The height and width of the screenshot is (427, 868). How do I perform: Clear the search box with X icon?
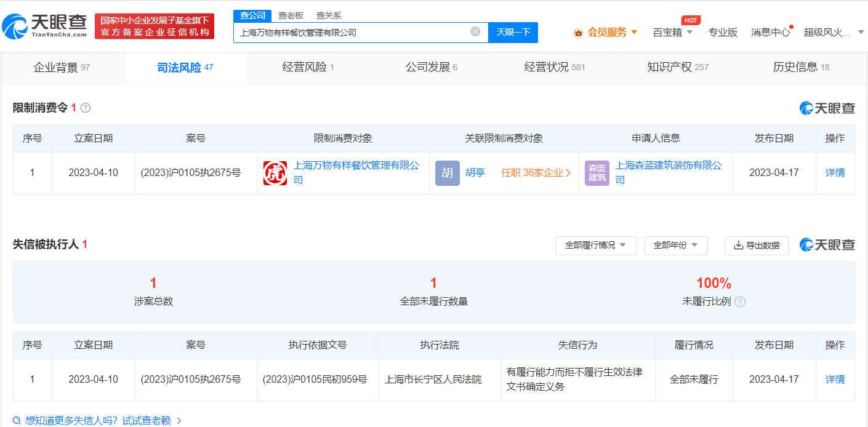click(475, 32)
